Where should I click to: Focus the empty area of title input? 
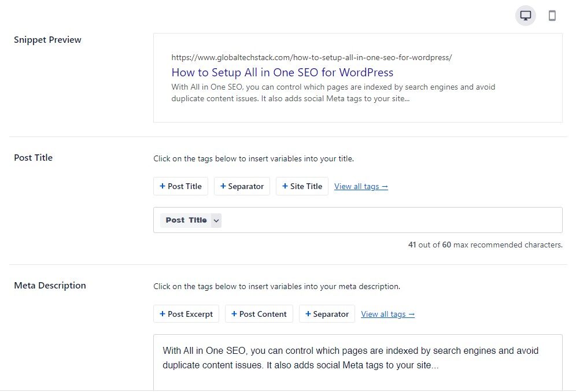click(x=387, y=220)
